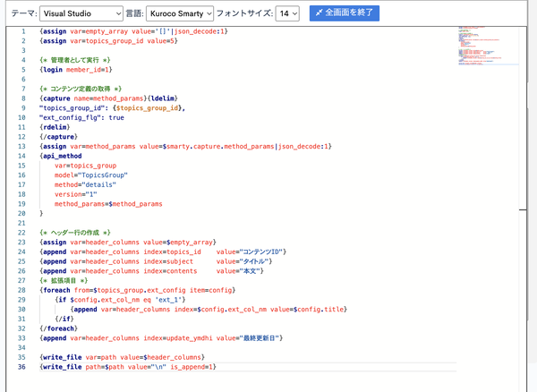This screenshot has width=537, height=392.
Task: Click the "ext_config_flg": true line
Action: (x=81, y=118)
